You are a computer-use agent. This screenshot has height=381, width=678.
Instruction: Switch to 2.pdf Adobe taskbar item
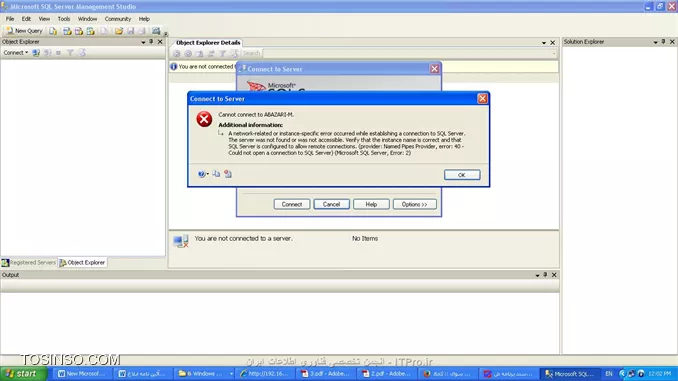[x=388, y=374]
